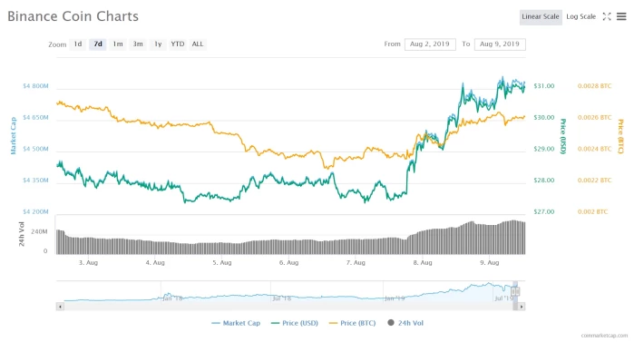Screen dimensions: 644x342
Task: Click the $4 500M market cap label
Action: point(35,149)
